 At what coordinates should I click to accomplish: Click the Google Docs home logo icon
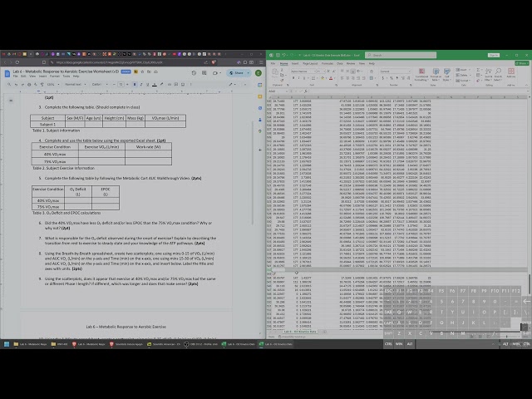point(7,73)
